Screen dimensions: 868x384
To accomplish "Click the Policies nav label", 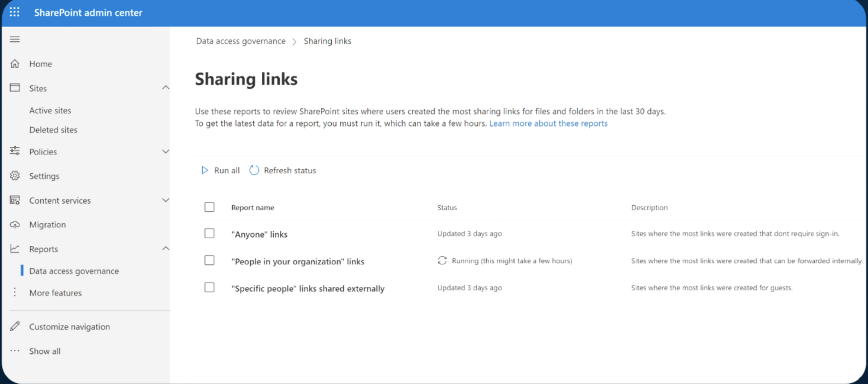I will point(43,152).
